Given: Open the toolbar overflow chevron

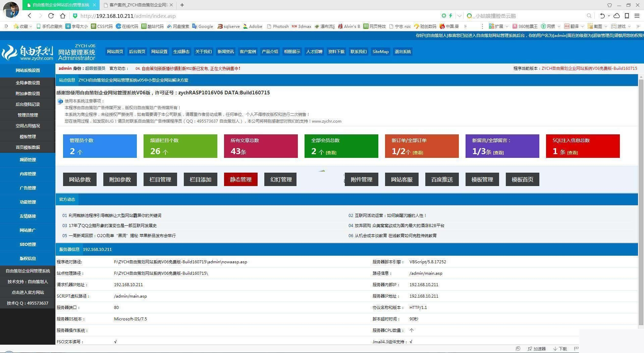Looking at the screenshot, I should coord(466,26).
